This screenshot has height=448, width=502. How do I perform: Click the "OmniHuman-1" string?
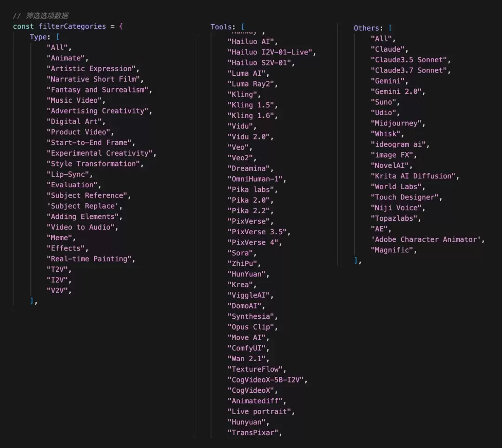click(x=255, y=179)
